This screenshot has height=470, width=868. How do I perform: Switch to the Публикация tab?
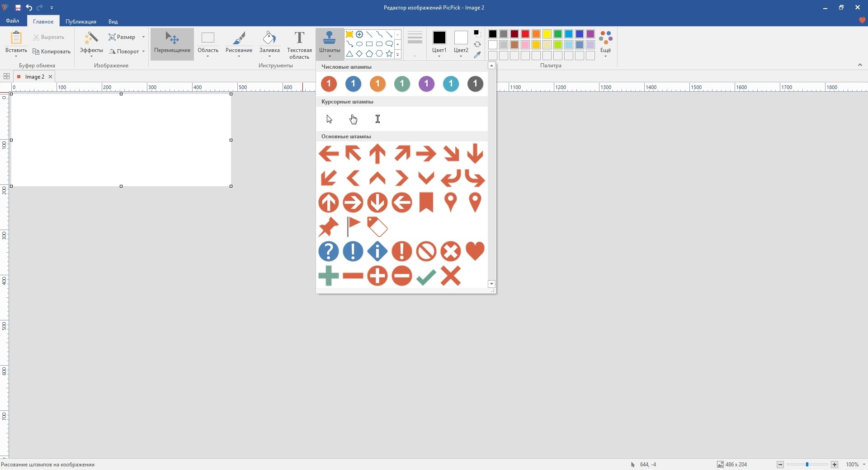[80, 22]
